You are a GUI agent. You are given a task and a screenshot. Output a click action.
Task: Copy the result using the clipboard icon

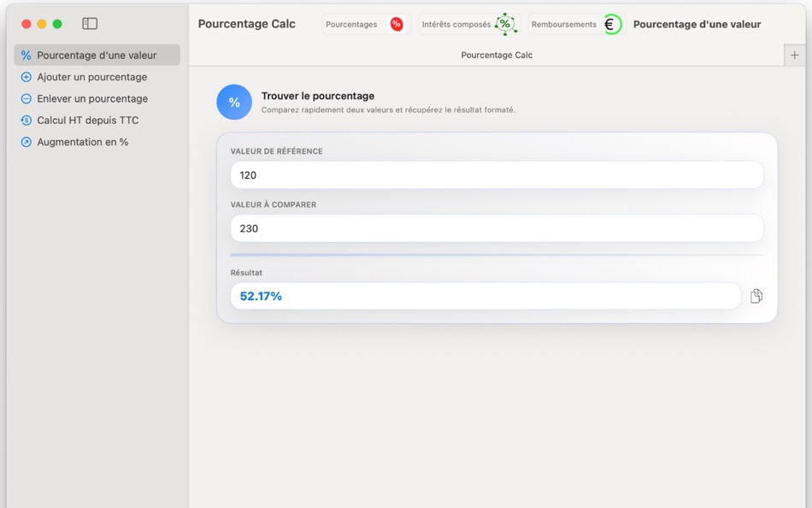pyautogui.click(x=756, y=295)
